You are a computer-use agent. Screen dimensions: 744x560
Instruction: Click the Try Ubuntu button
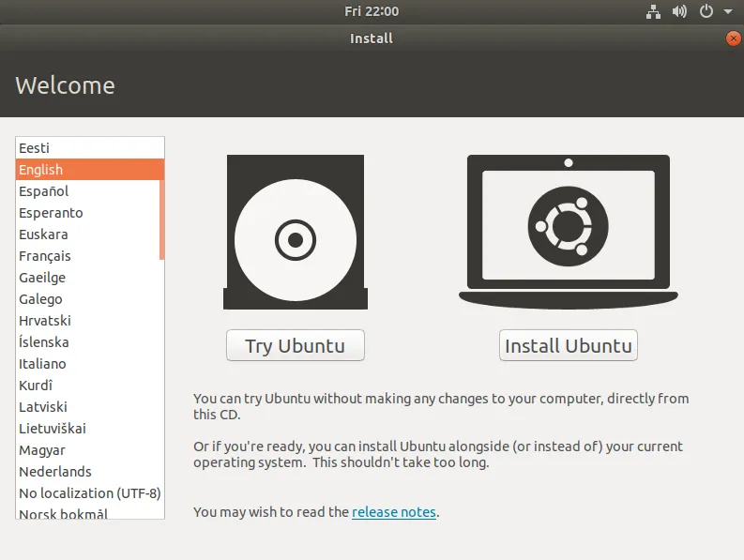(296, 345)
